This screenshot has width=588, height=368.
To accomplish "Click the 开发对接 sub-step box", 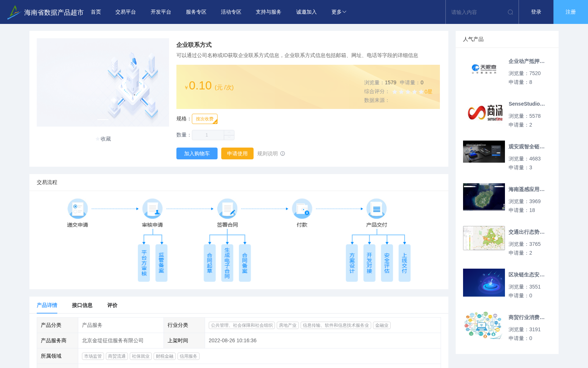I will pos(369,263).
